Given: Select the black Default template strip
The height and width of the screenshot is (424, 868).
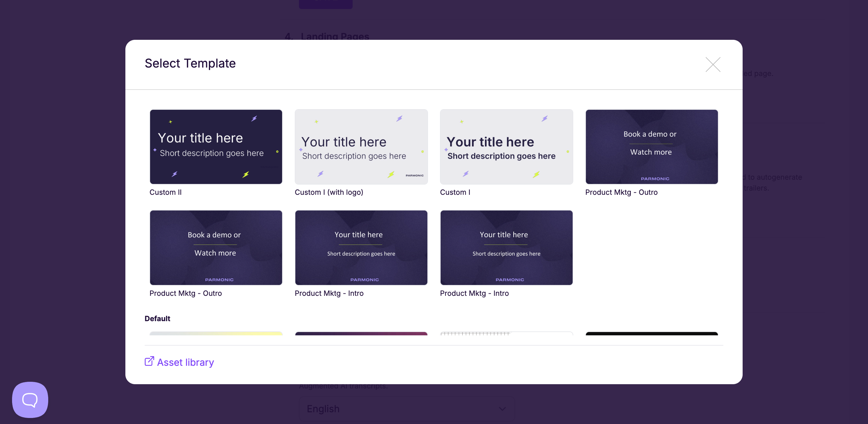Looking at the screenshot, I should [651, 333].
